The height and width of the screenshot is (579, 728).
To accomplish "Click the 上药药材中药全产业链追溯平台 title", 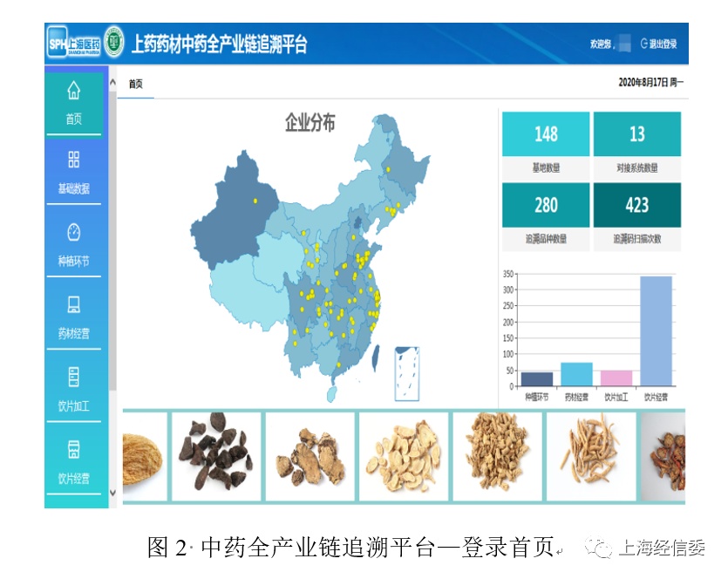I will 219,44.
